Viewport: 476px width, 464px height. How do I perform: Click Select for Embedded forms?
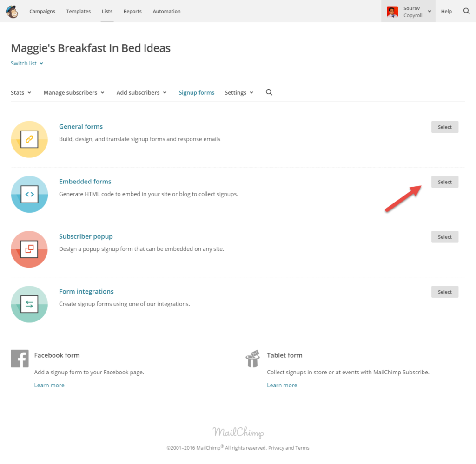(445, 182)
